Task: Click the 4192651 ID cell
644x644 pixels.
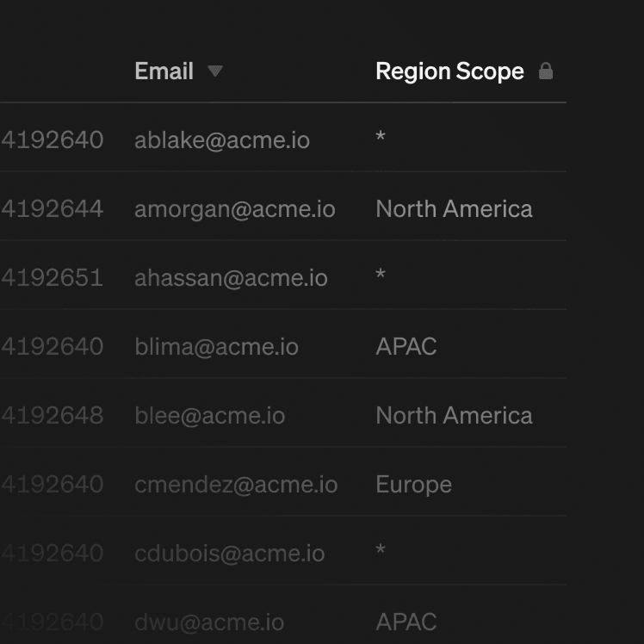Action: (x=52, y=277)
